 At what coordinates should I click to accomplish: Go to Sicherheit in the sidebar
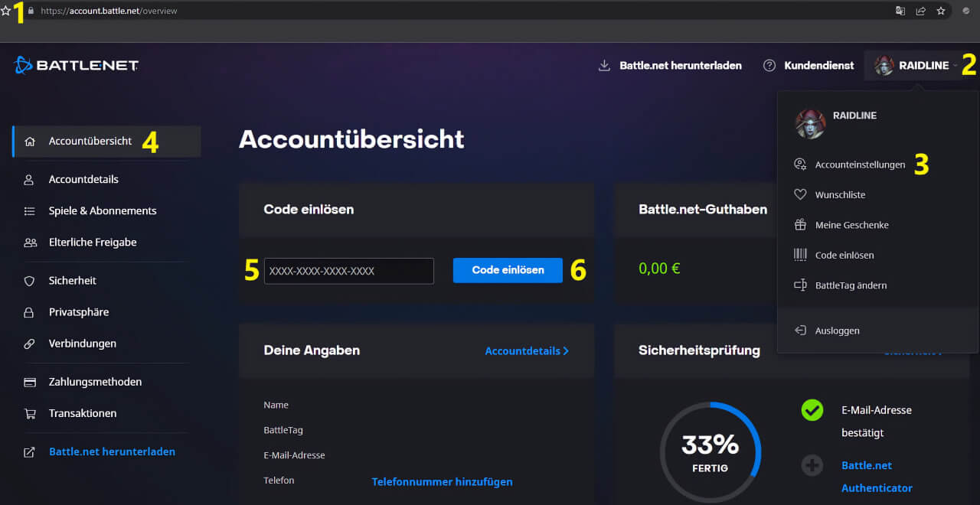tap(72, 281)
